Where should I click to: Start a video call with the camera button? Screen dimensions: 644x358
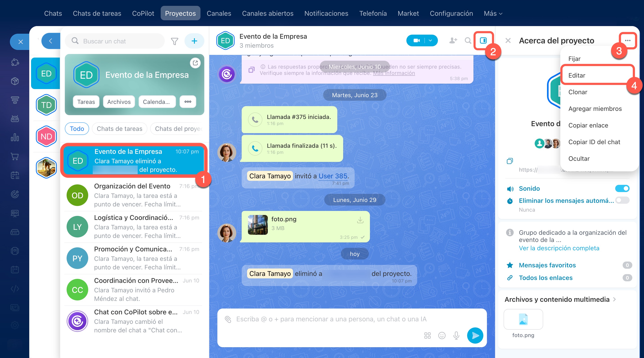tap(417, 40)
